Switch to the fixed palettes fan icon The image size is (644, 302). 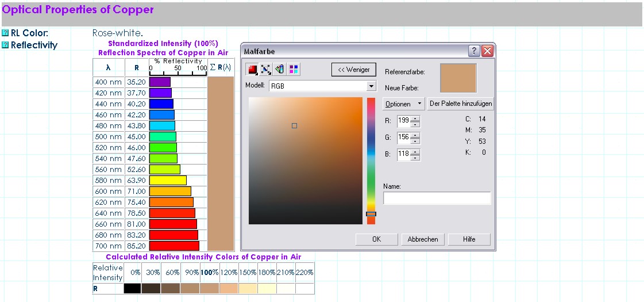coord(280,70)
